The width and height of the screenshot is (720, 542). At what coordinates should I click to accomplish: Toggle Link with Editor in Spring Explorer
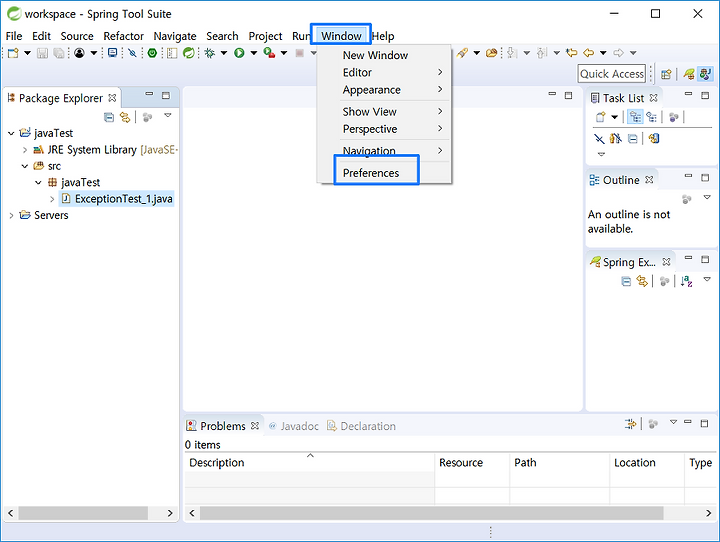pos(642,281)
